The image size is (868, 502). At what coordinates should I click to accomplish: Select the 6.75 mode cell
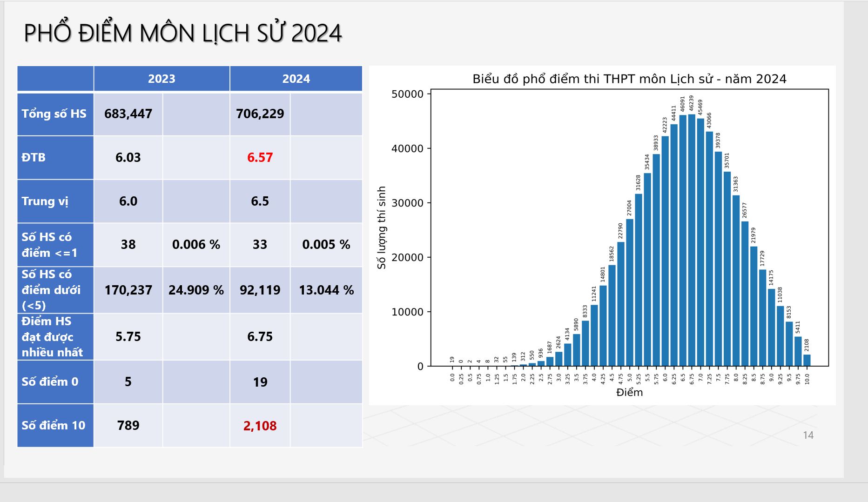(260, 337)
